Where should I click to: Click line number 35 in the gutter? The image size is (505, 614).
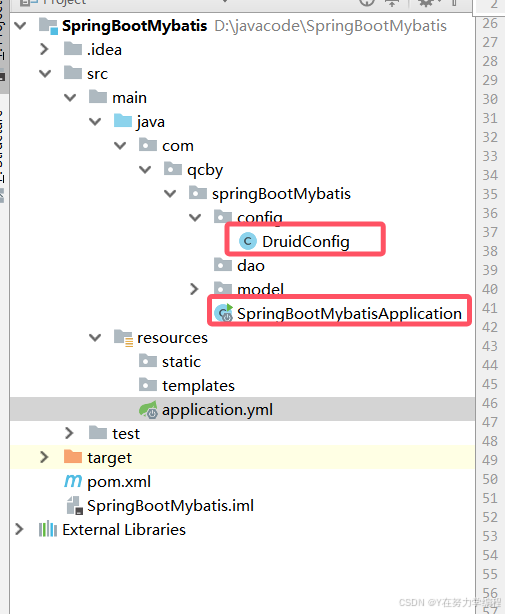pos(490,194)
